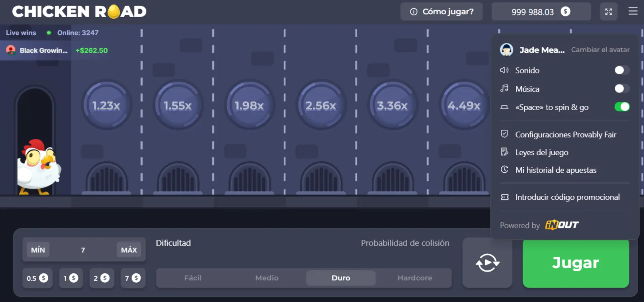Enable the Sonido toggle

621,70
